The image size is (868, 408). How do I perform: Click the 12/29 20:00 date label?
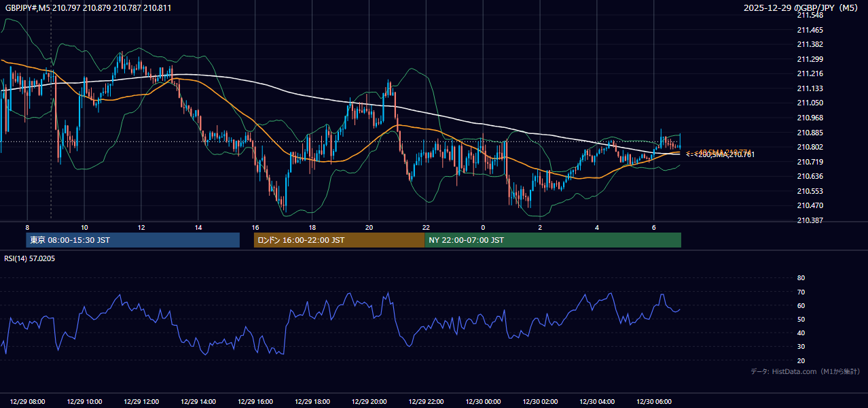(x=369, y=401)
